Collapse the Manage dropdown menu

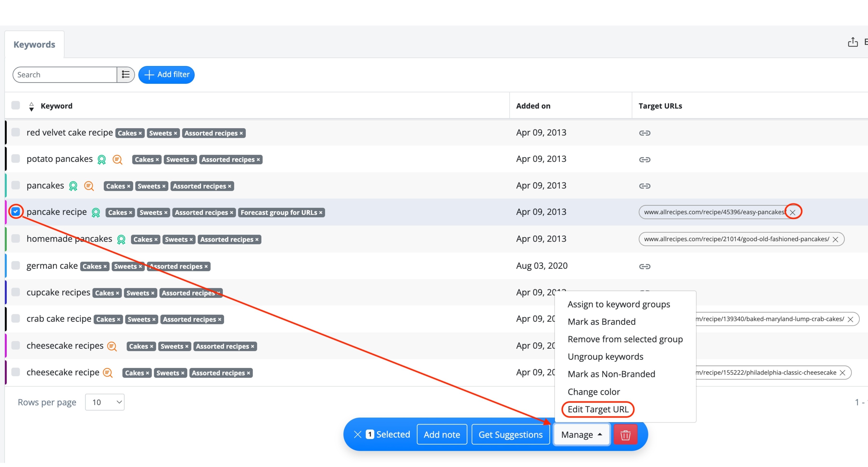tap(582, 435)
